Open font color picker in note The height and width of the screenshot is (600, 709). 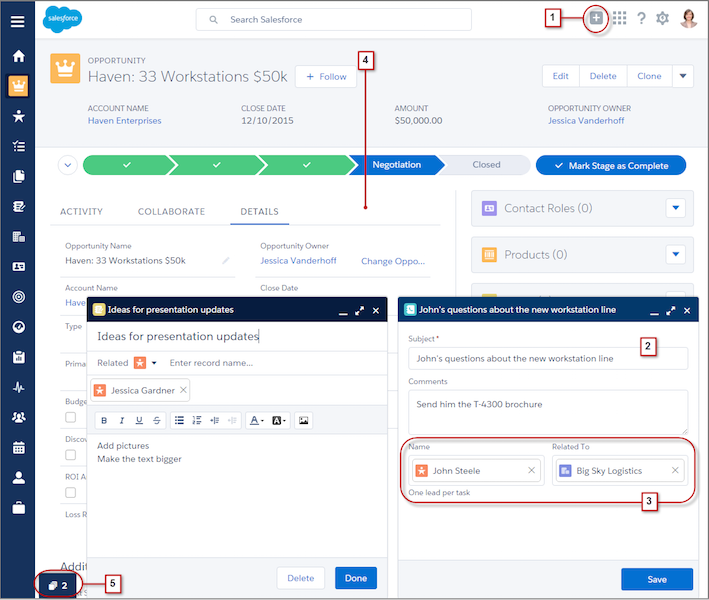256,420
